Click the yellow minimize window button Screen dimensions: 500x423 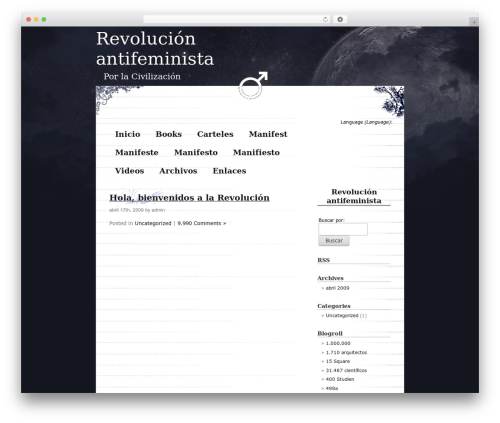point(36,19)
